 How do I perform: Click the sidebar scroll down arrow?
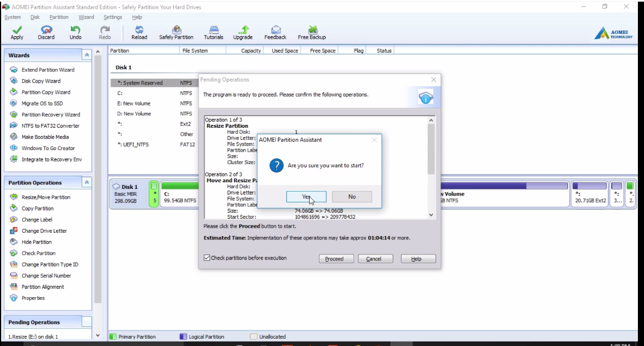pyautogui.click(x=98, y=335)
